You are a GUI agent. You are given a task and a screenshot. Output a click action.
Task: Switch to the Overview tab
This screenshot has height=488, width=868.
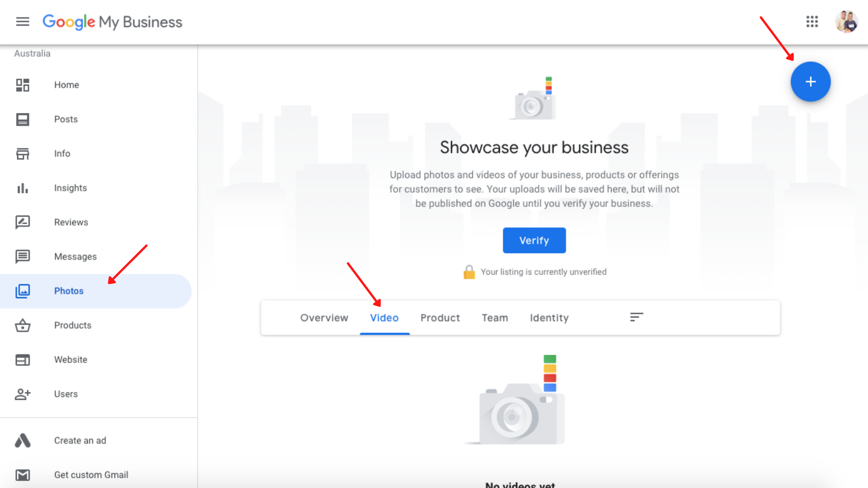pos(324,318)
